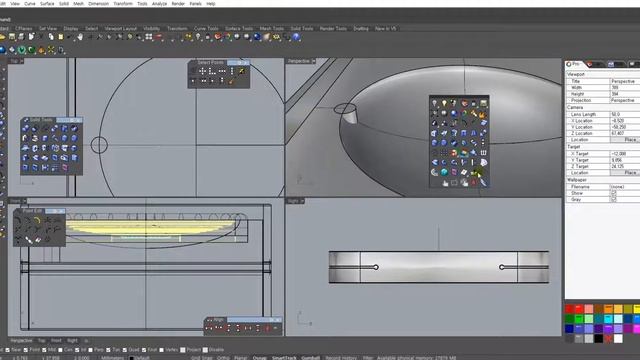Click the Print icon in main toolbar
Screen dimensions: 640x360
click(21, 37)
